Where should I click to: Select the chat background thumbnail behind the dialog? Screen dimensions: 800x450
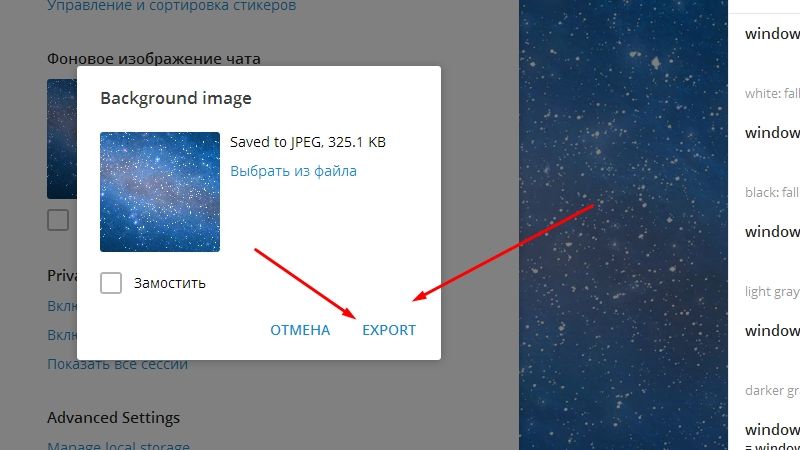coord(62,139)
